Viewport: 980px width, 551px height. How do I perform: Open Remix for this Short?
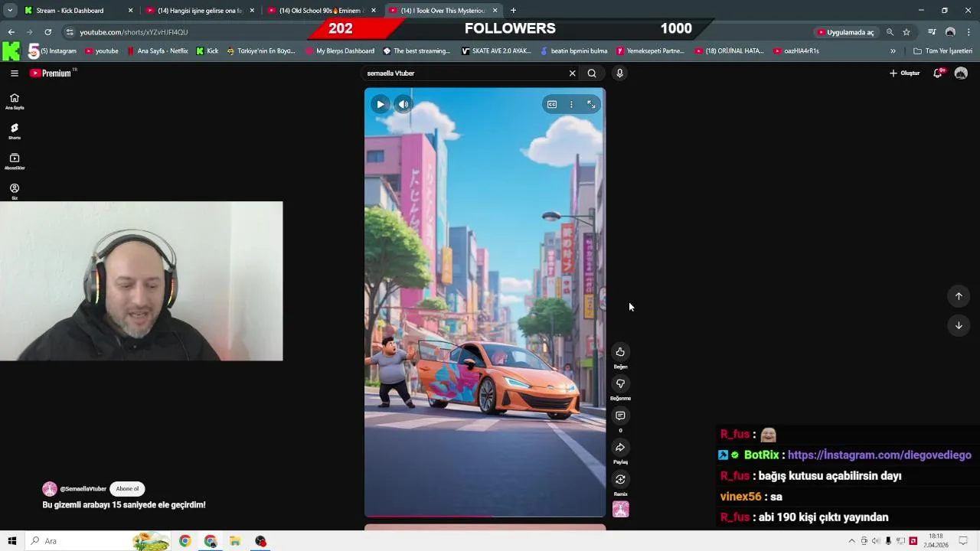[x=620, y=479]
